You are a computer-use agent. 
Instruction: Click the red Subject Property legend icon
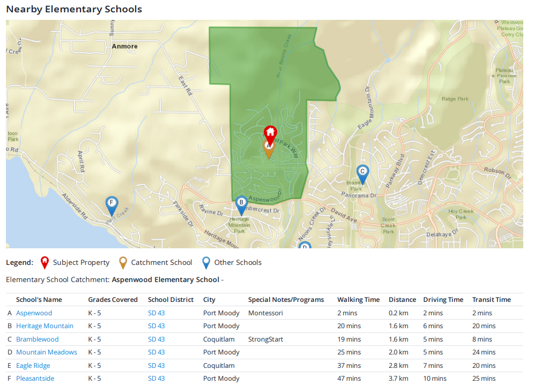(x=44, y=263)
